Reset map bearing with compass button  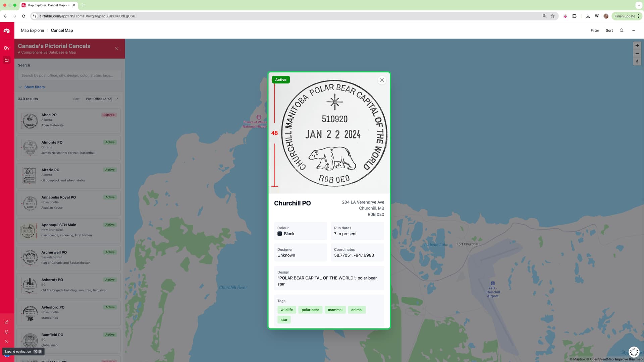pos(637,62)
